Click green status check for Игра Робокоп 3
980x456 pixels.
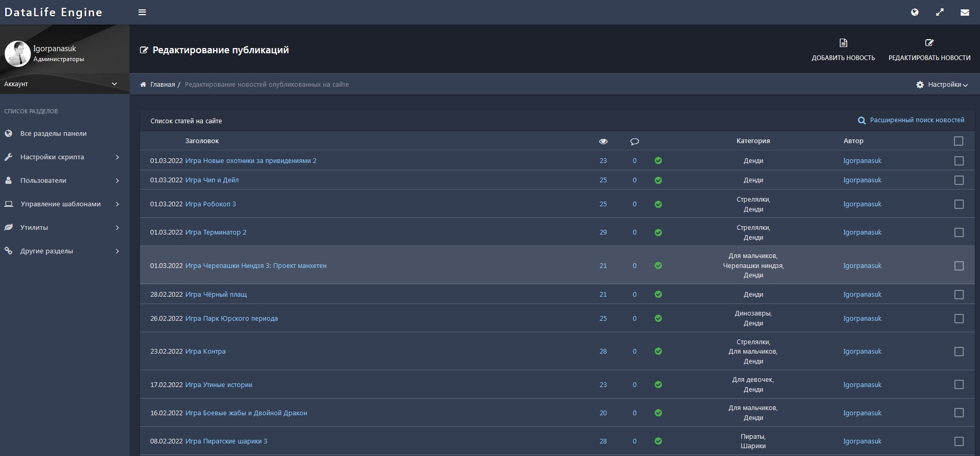point(658,204)
